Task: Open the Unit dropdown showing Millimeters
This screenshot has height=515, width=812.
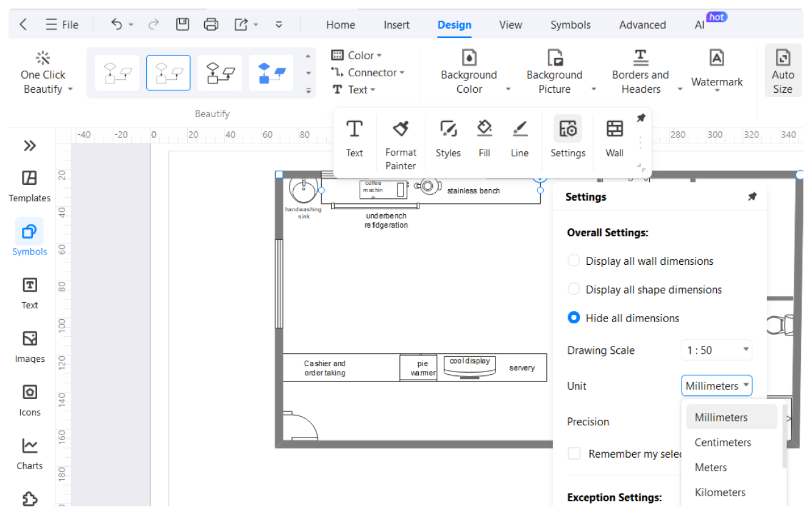Action: click(x=717, y=386)
